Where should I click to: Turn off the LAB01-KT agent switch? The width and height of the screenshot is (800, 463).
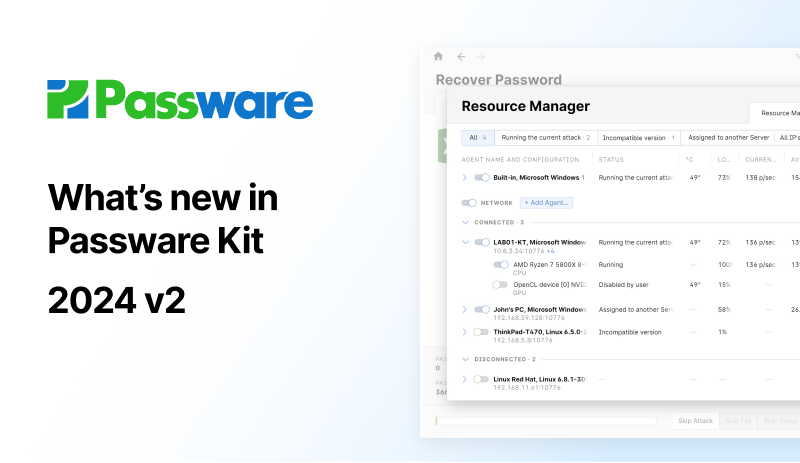tap(482, 242)
